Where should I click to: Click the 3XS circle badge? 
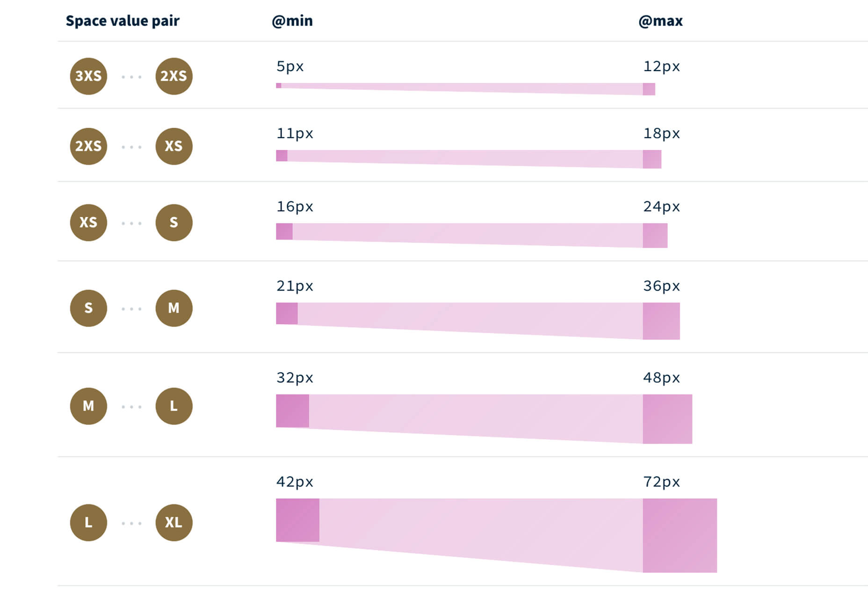[x=88, y=76]
